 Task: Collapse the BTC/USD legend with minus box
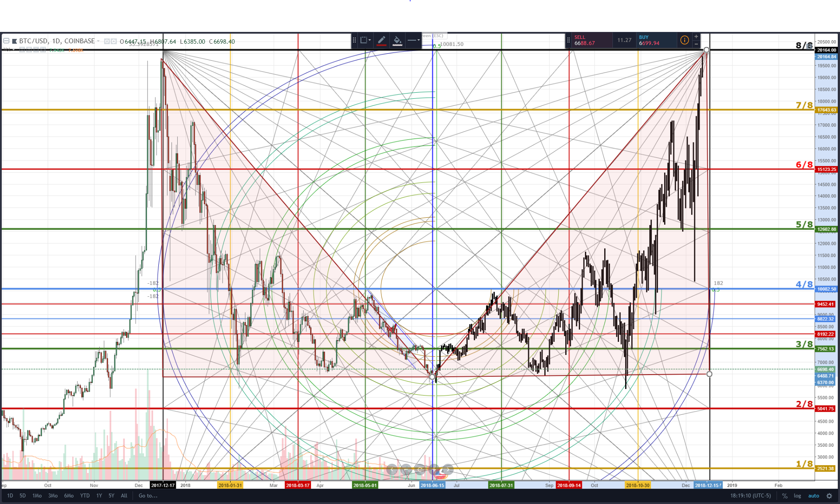tap(7, 41)
